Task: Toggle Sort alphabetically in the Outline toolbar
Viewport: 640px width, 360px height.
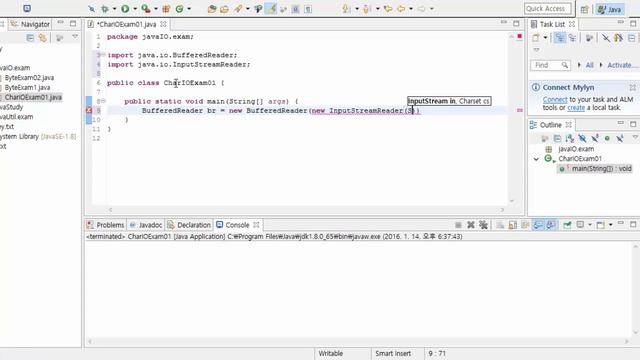Action: (569, 138)
